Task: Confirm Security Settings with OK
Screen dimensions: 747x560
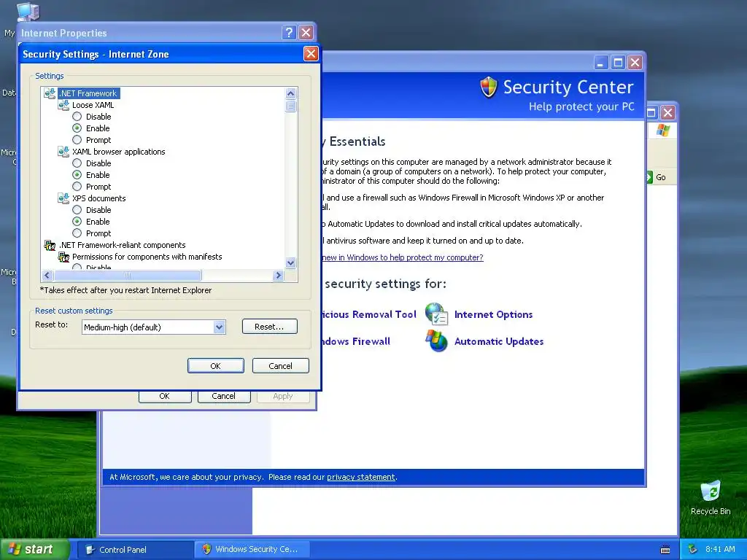Action: (215, 366)
